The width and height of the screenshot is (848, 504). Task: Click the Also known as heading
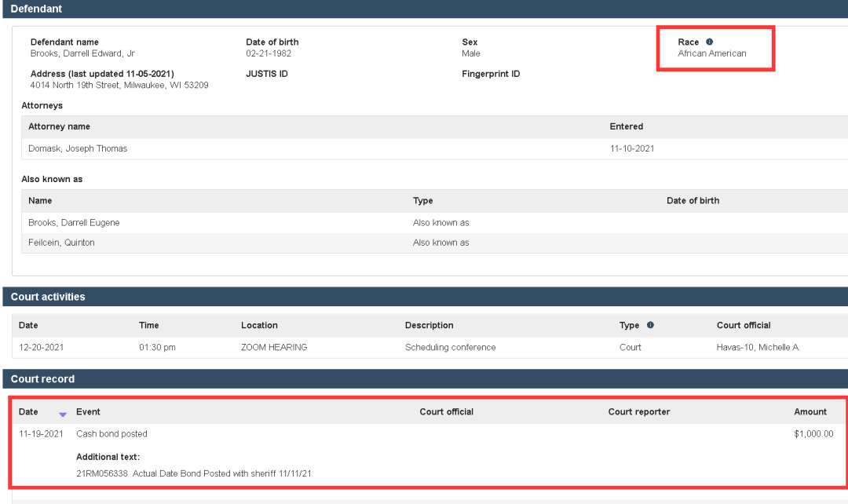coord(52,179)
